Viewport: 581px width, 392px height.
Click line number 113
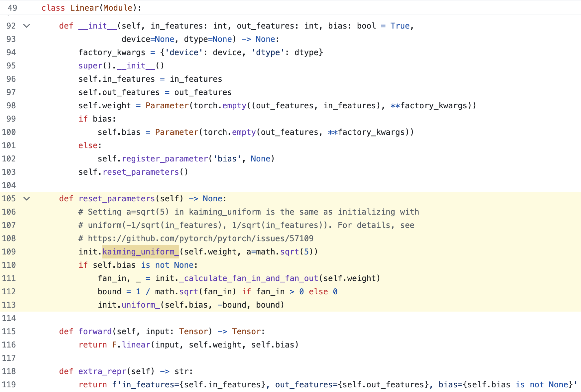9,305
